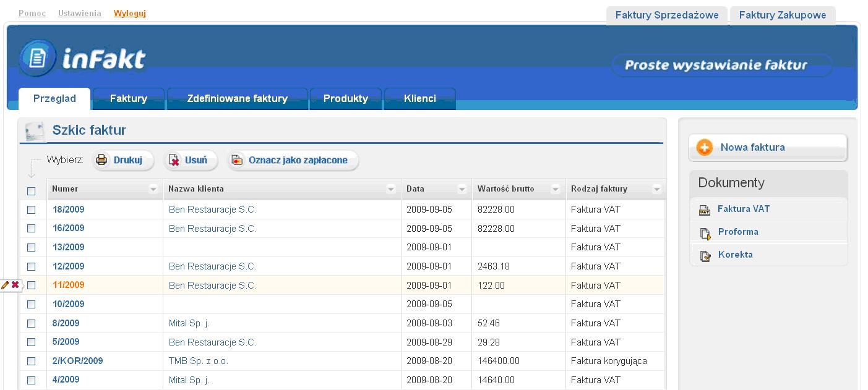Check the box for invoice 12/2009
Image resolution: width=868 pixels, height=390 pixels.
tap(32, 267)
